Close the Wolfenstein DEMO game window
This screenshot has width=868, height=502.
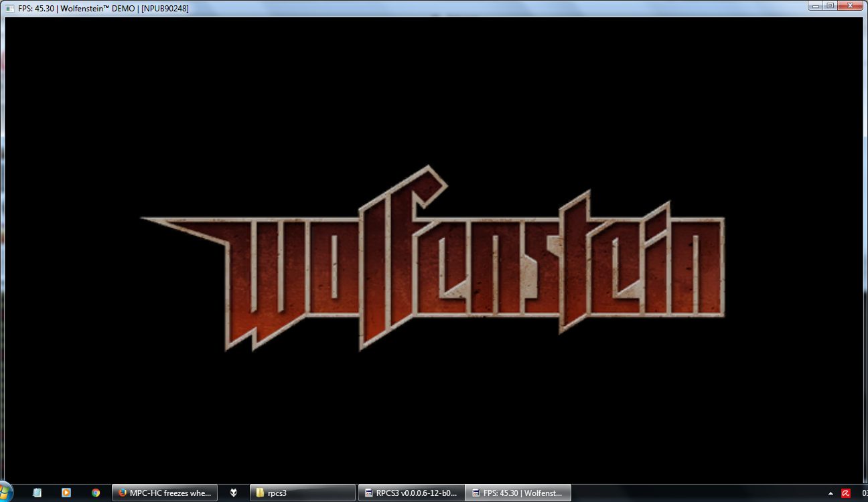[852, 5]
